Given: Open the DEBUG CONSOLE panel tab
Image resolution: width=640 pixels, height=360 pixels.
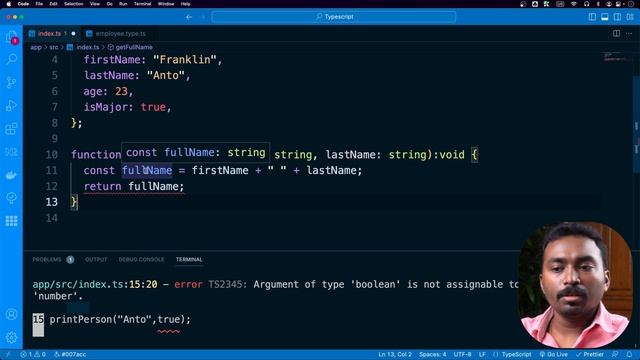Looking at the screenshot, I should 141,260.
